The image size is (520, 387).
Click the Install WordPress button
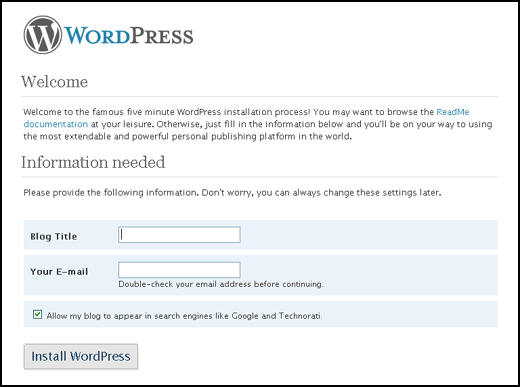pos(81,356)
